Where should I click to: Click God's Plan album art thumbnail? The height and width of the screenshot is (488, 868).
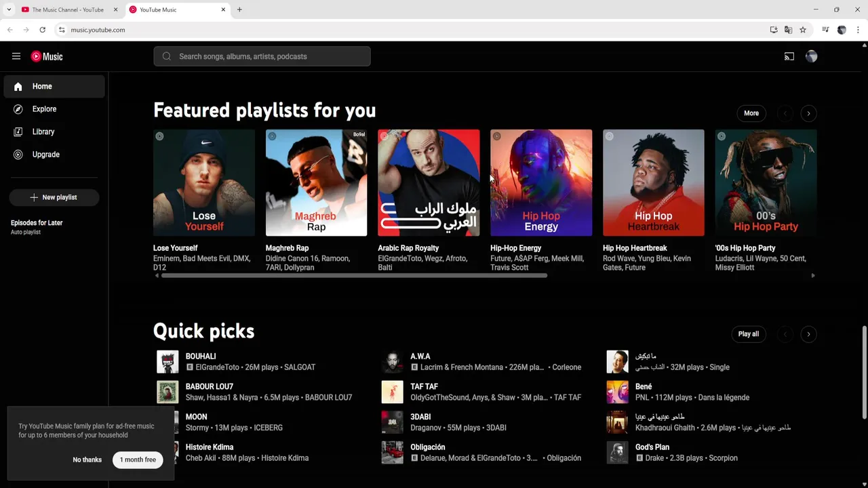[617, 453]
